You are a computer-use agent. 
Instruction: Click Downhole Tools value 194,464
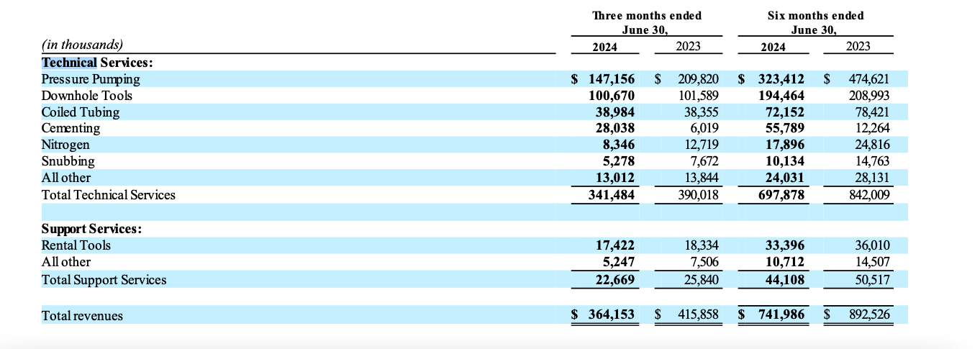[781, 96]
